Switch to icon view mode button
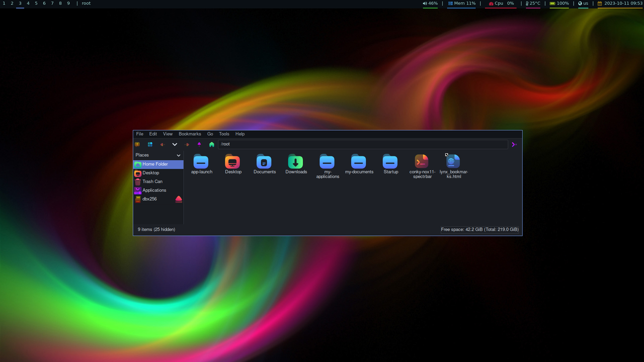The height and width of the screenshot is (362, 644). pyautogui.click(x=150, y=144)
